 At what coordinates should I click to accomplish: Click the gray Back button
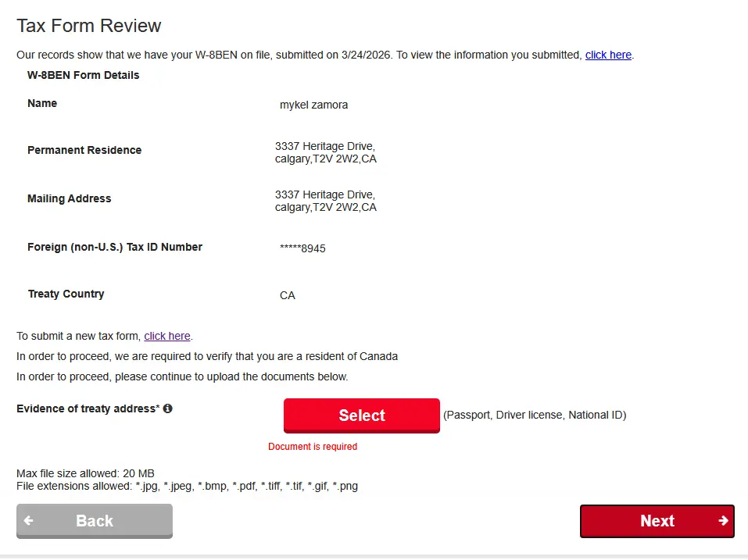(x=95, y=521)
